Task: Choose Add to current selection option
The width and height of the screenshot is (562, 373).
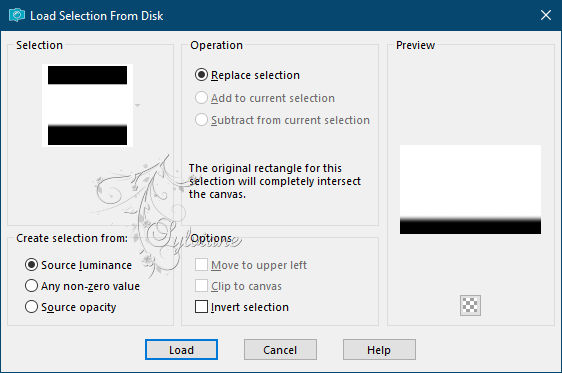Action: pos(201,98)
